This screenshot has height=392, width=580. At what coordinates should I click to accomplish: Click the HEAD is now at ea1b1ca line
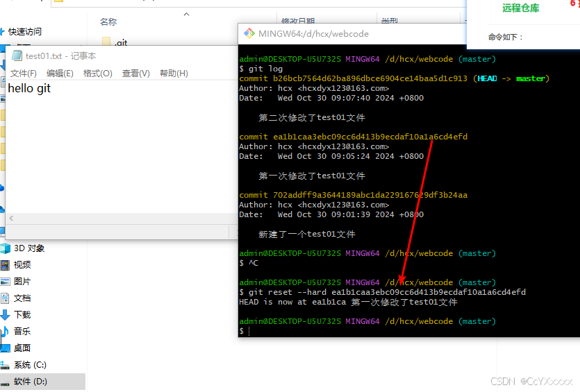point(348,302)
